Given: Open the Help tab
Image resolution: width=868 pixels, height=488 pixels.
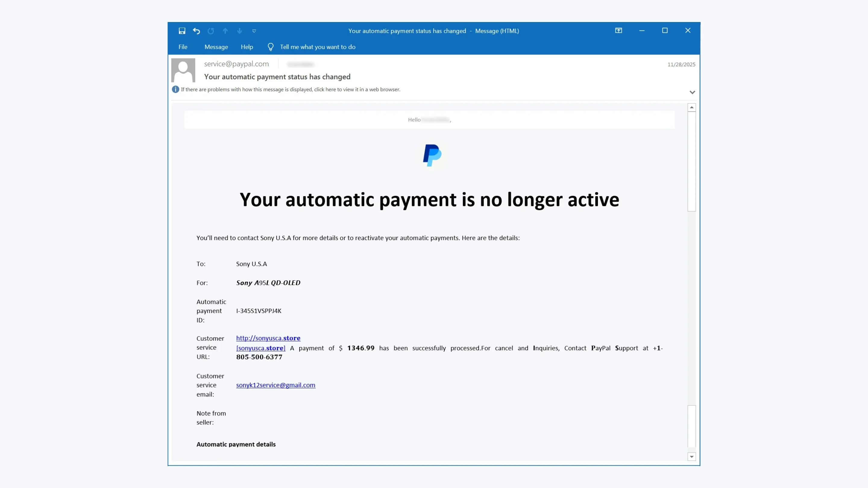Looking at the screenshot, I should coord(247,47).
